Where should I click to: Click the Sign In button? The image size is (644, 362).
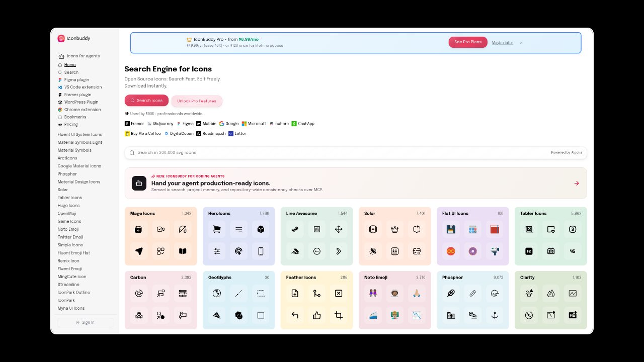pyautogui.click(x=85, y=322)
